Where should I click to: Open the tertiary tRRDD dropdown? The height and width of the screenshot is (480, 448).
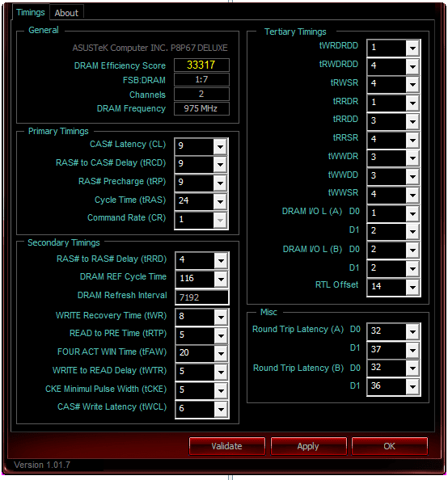point(412,121)
